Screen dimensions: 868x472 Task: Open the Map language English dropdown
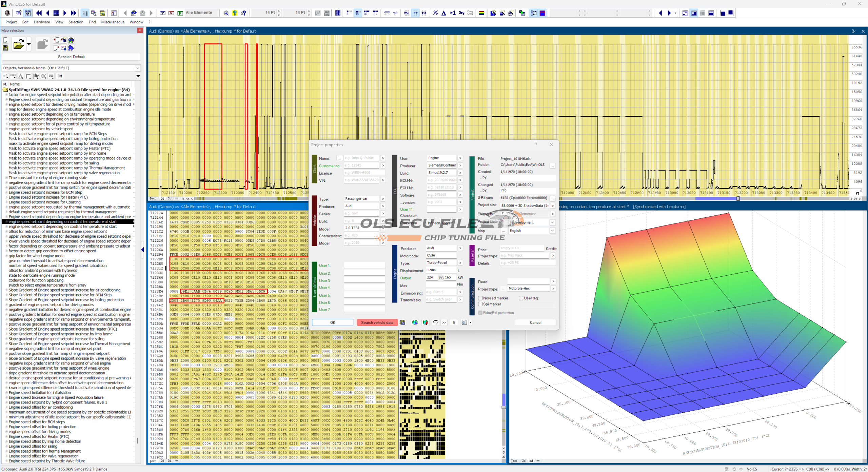point(552,231)
